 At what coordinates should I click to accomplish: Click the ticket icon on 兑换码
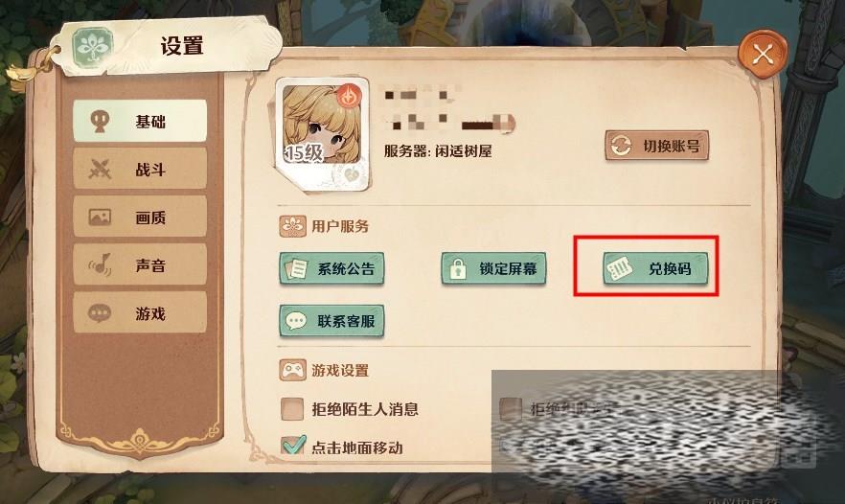(619, 268)
